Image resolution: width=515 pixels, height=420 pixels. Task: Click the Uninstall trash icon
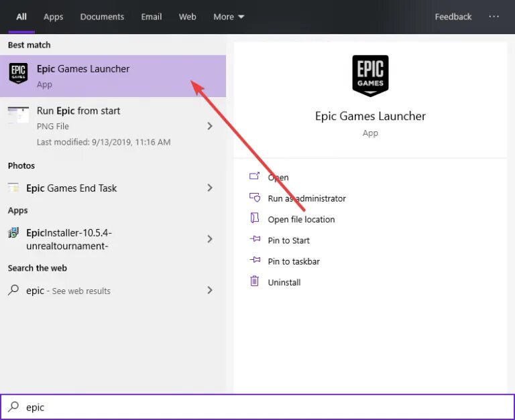(x=255, y=281)
